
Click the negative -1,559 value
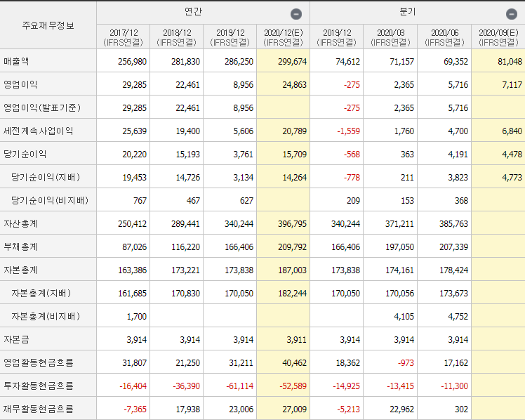(348, 131)
